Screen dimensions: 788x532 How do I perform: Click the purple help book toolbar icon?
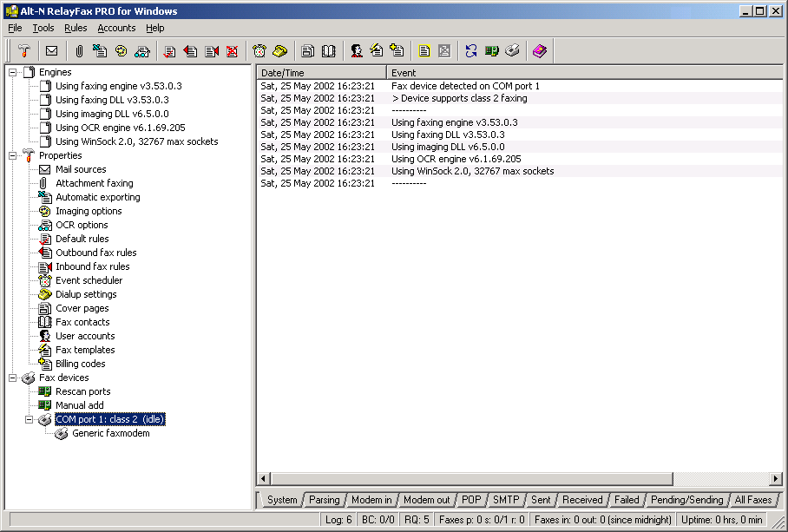pos(540,51)
